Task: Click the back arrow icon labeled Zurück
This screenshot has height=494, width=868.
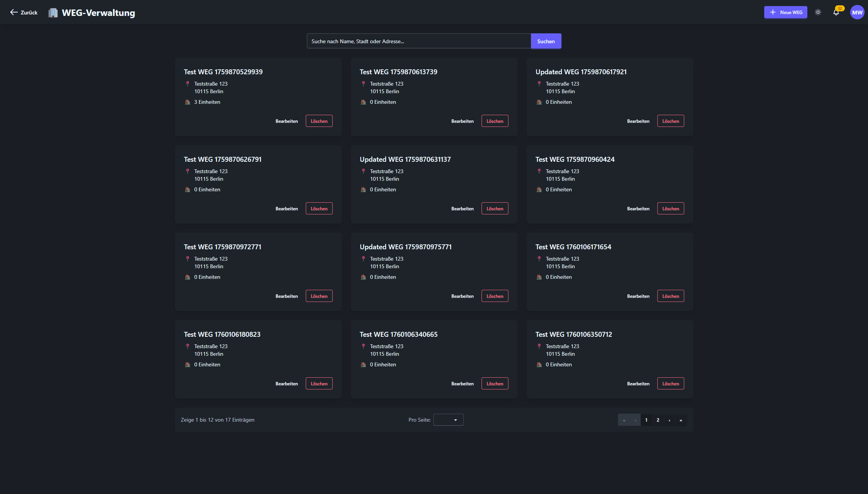Action: point(14,13)
